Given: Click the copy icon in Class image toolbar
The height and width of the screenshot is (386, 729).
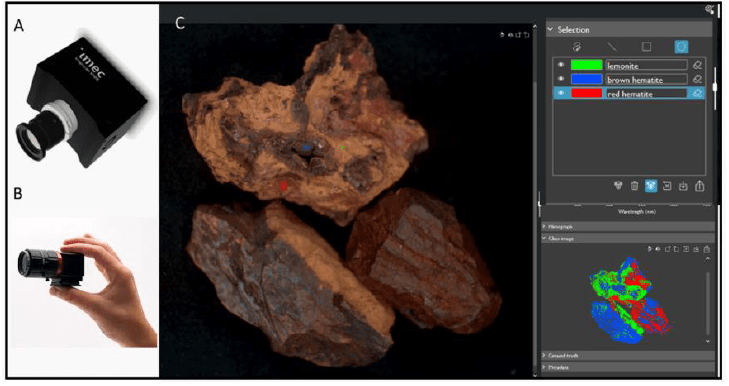Looking at the screenshot, I should pyautogui.click(x=676, y=249).
